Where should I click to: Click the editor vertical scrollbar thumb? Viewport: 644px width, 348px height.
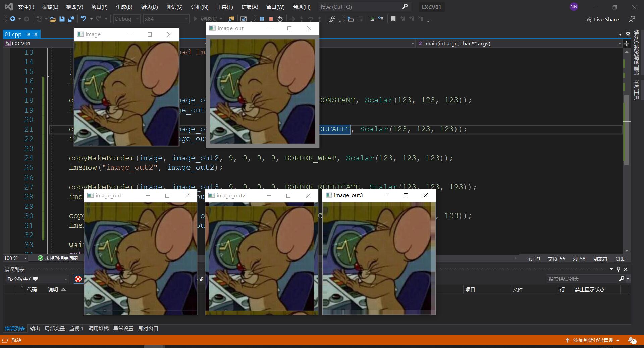626,130
